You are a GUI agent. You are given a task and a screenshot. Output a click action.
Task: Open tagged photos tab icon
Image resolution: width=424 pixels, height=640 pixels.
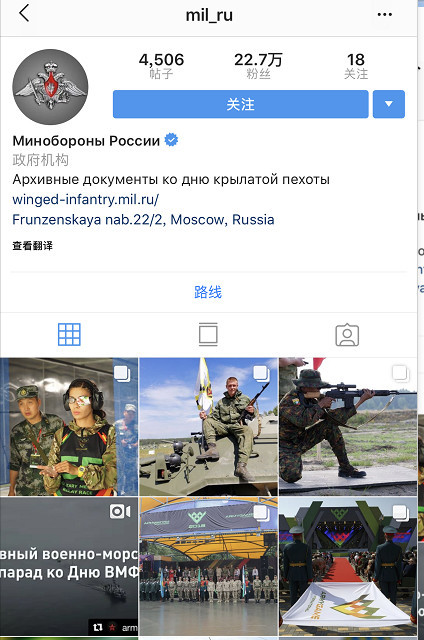[347, 335]
